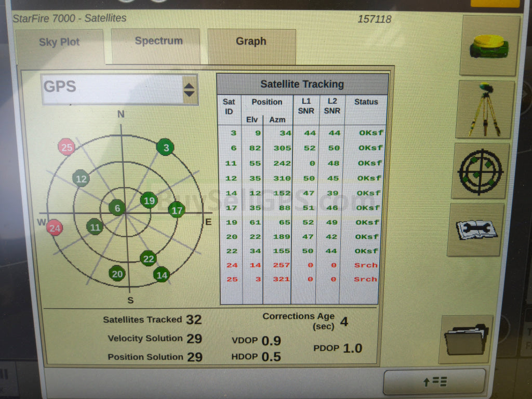The image size is (532, 399).
Task: Click the VDOP value 0.9
Action: tap(271, 341)
